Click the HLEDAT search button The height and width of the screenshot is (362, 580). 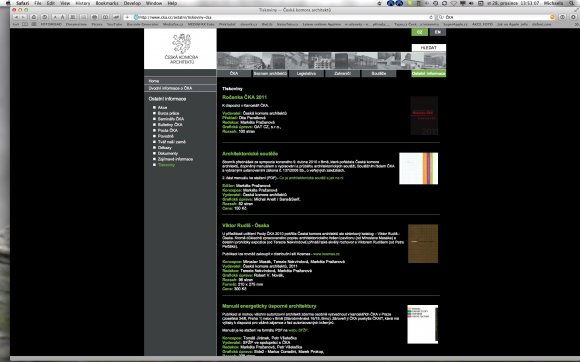pyautogui.click(x=429, y=48)
